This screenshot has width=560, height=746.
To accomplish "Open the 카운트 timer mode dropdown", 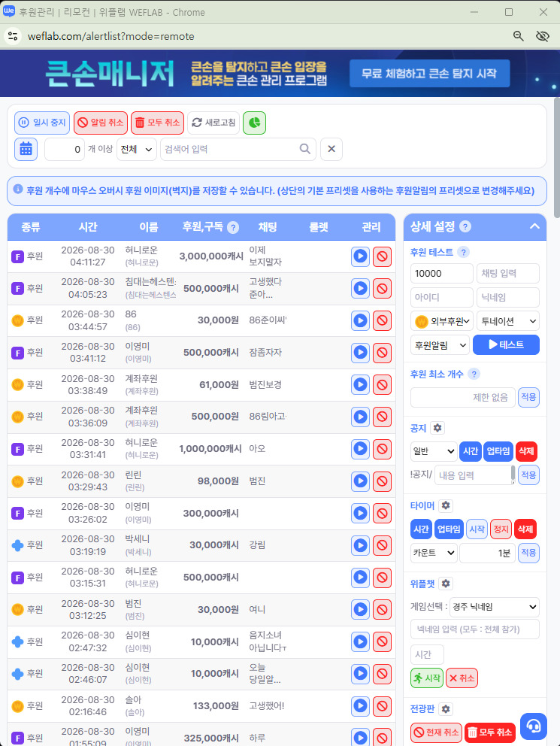I will [x=434, y=553].
